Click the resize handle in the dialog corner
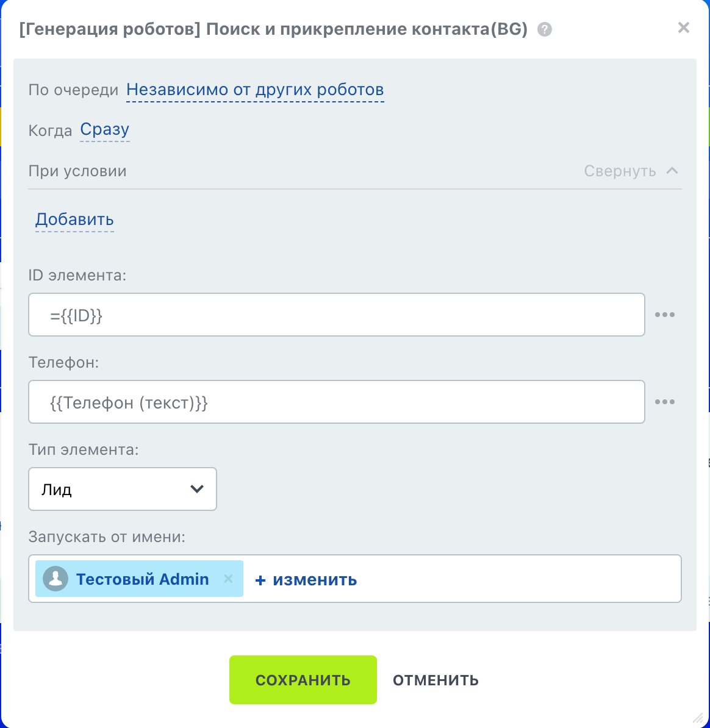The height and width of the screenshot is (728, 710). pyautogui.click(x=698, y=717)
